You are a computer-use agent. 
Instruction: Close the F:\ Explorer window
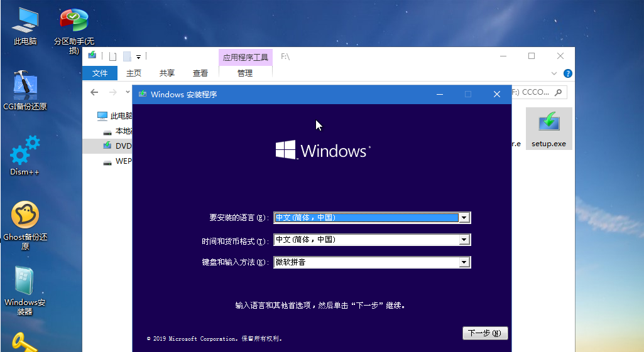560,56
